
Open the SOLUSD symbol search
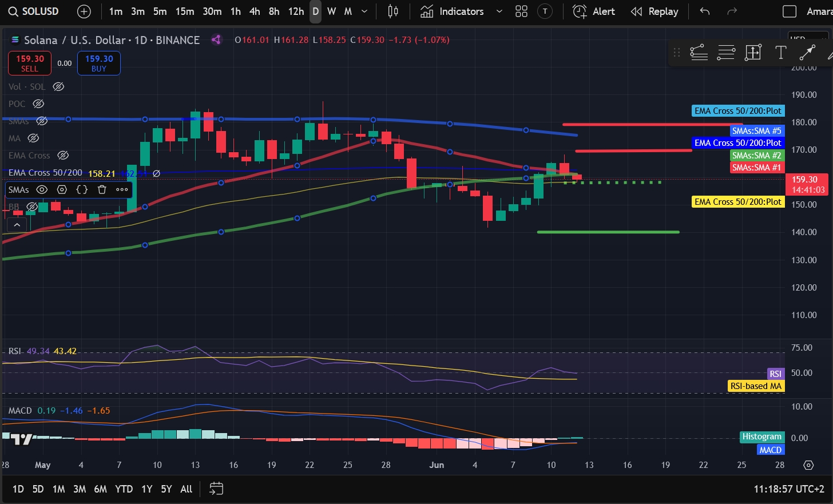pyautogui.click(x=33, y=11)
